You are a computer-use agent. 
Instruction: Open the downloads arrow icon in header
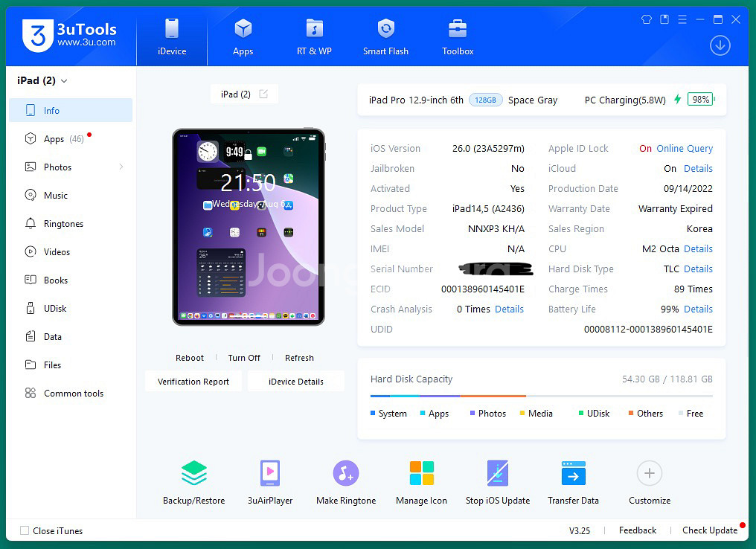[720, 45]
